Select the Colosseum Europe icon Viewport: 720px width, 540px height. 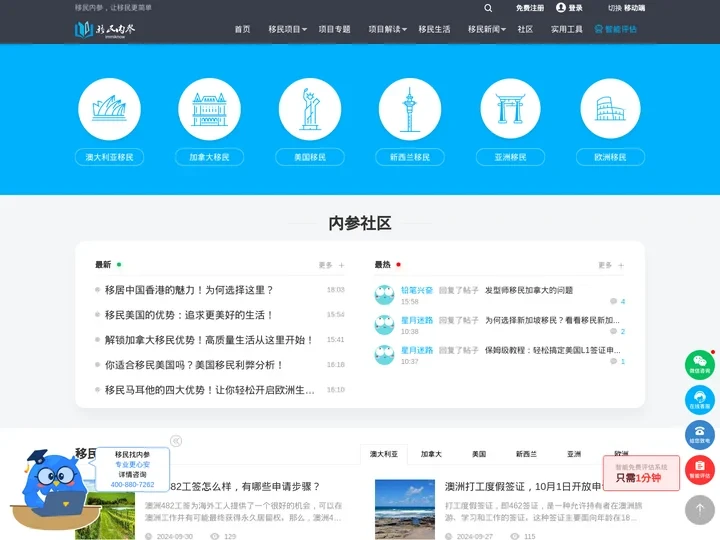point(610,109)
